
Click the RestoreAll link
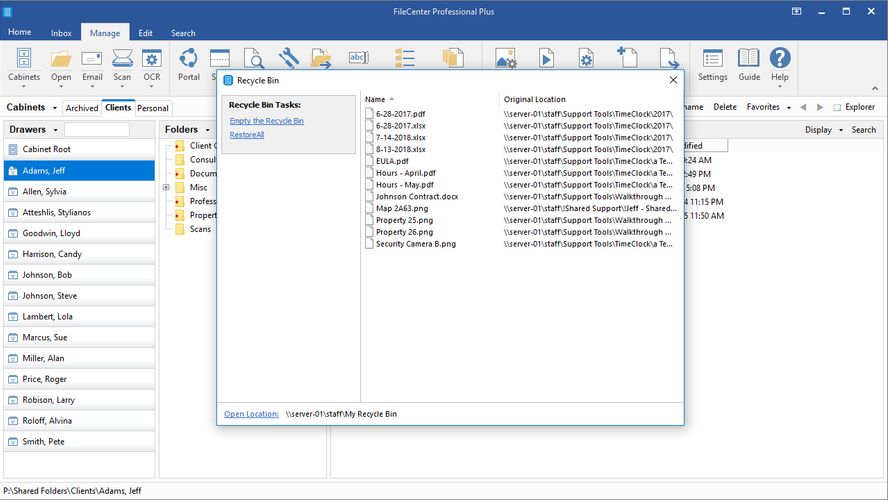(x=246, y=134)
